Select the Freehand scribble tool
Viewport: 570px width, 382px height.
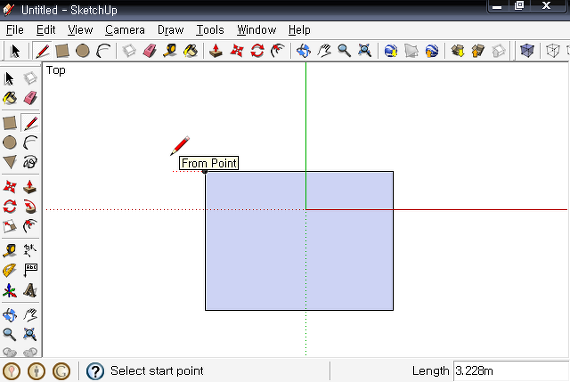click(30, 162)
